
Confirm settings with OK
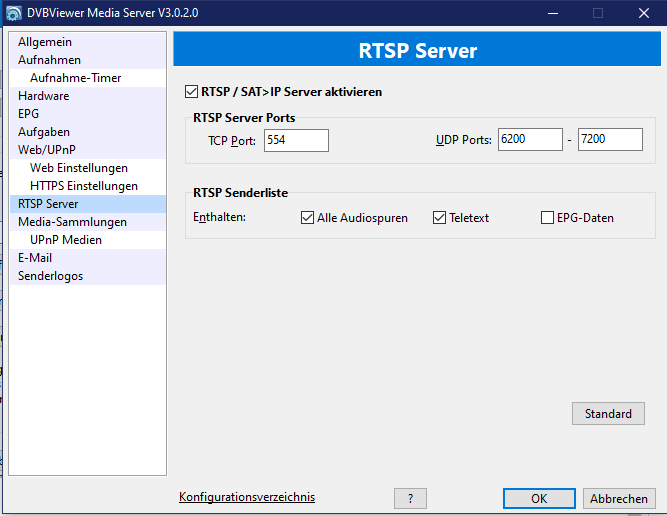[539, 499]
